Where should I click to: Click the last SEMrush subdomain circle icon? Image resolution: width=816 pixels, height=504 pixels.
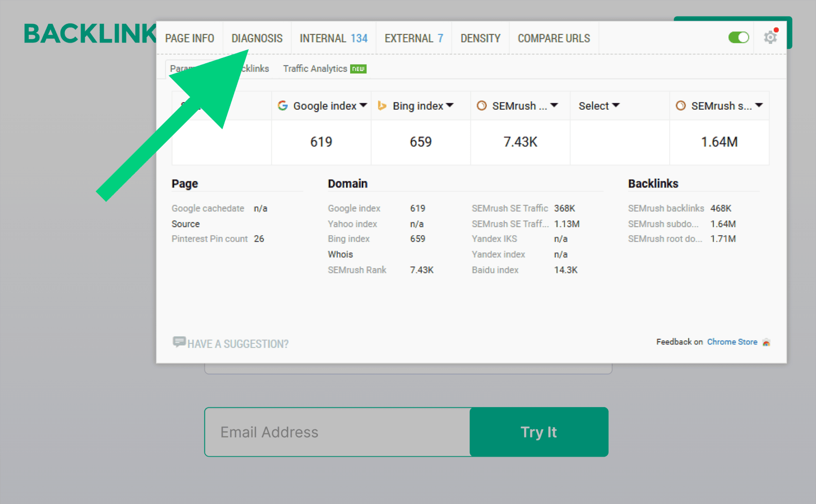coord(680,106)
